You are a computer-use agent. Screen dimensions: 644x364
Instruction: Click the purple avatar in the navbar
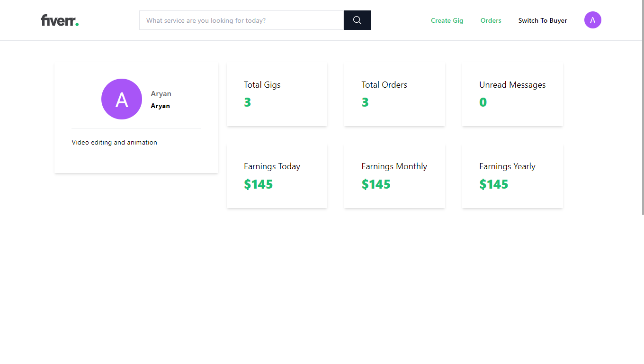pyautogui.click(x=592, y=20)
